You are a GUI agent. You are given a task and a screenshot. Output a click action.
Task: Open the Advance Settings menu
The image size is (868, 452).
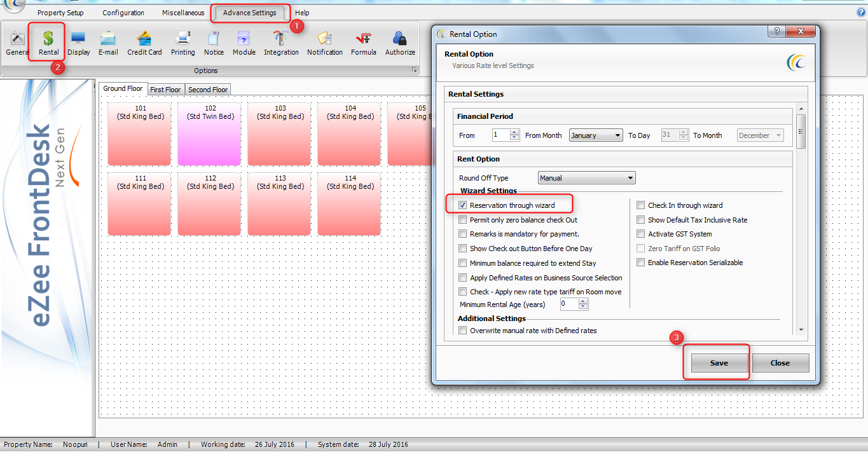[x=249, y=13]
